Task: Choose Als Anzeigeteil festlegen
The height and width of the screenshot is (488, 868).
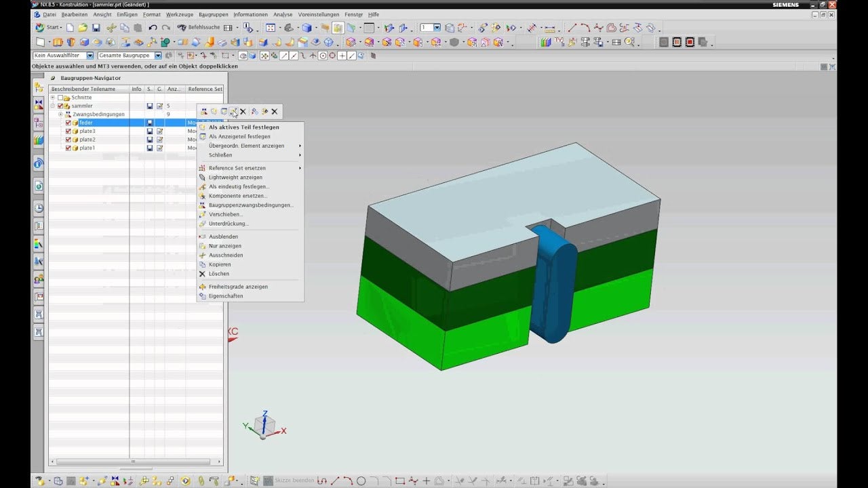Action: 250,136
